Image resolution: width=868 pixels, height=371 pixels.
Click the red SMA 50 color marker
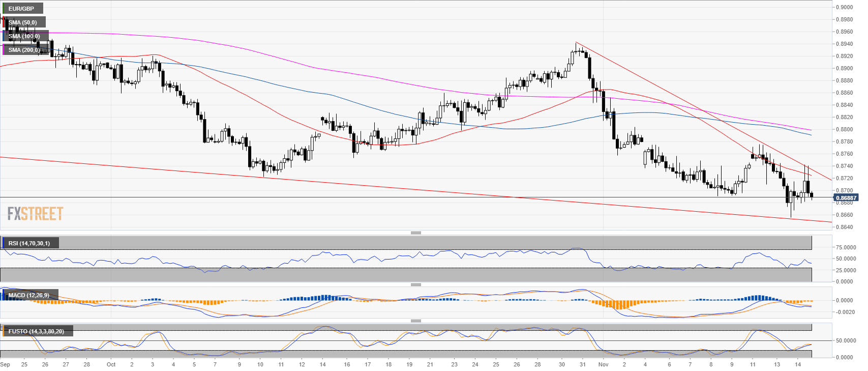(4, 22)
